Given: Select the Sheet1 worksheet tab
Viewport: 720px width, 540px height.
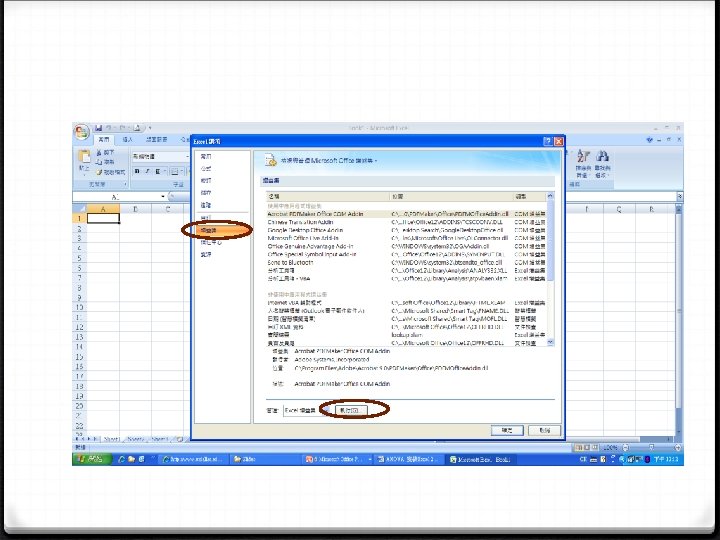Looking at the screenshot, I should coord(112,439).
